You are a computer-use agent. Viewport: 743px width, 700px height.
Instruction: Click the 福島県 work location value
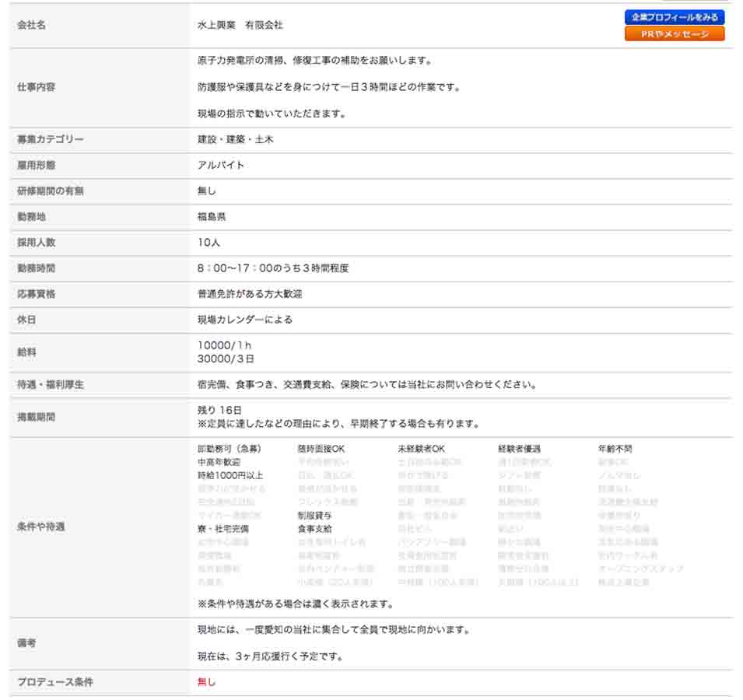coord(212,217)
